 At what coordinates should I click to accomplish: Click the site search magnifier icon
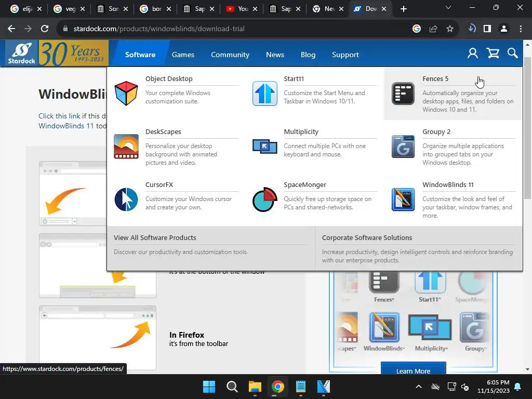(513, 54)
